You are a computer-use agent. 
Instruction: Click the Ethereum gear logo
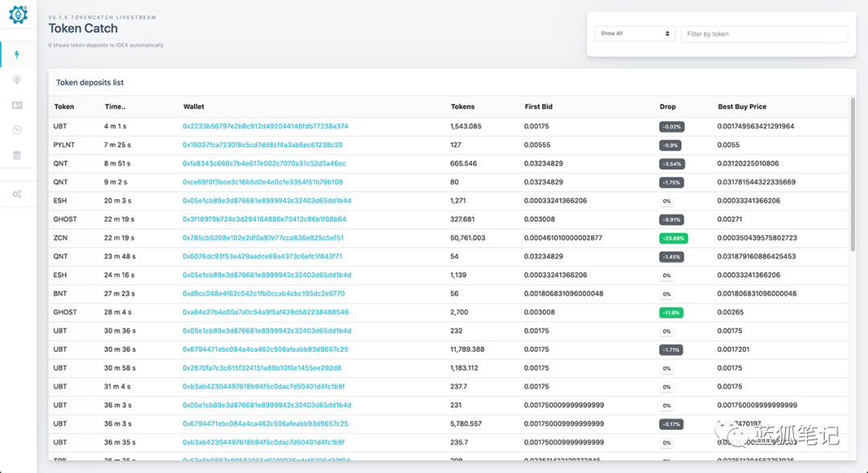point(18,14)
